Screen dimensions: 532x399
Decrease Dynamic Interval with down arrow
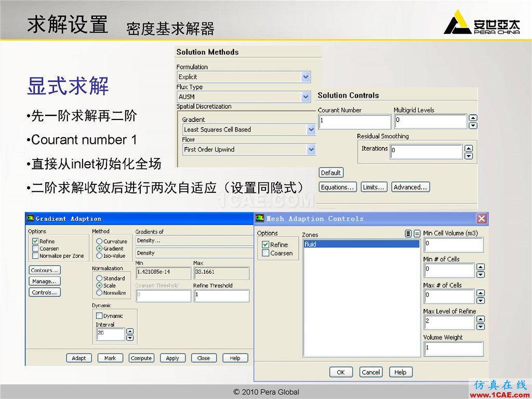tap(130, 338)
